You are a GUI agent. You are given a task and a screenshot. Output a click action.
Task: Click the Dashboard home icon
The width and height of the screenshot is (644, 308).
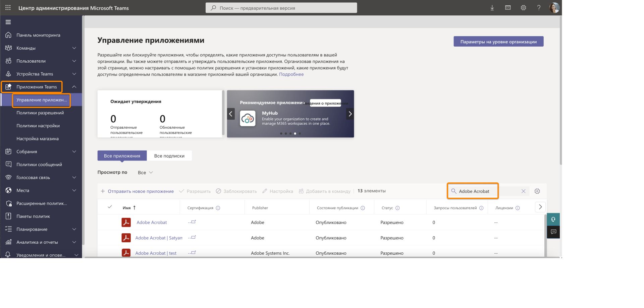(8, 35)
